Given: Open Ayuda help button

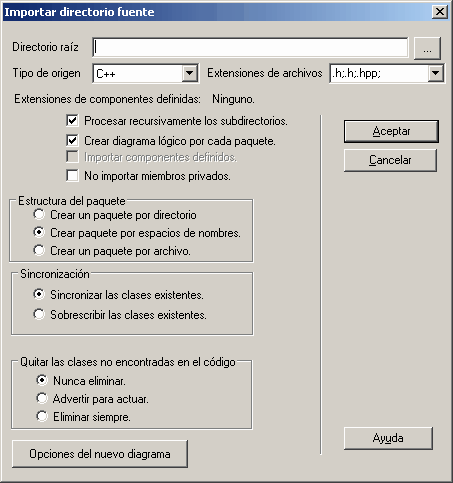Looking at the screenshot, I should (388, 438).
